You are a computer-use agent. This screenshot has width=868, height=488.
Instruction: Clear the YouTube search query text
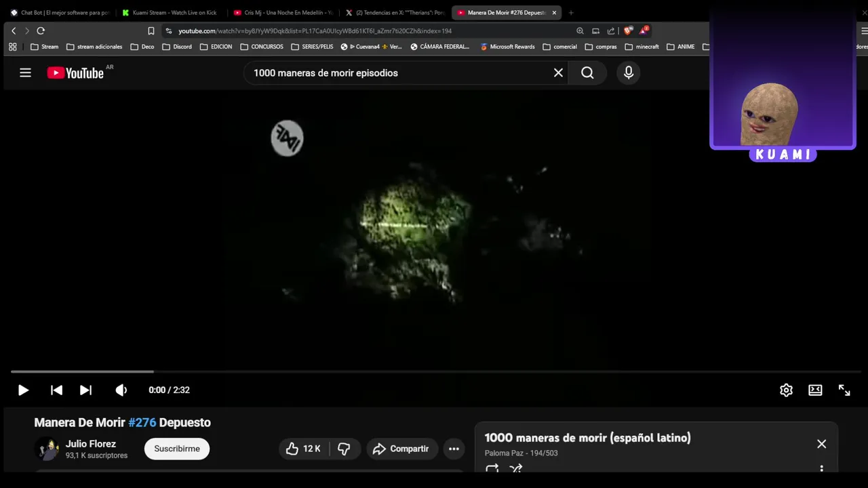(x=558, y=73)
